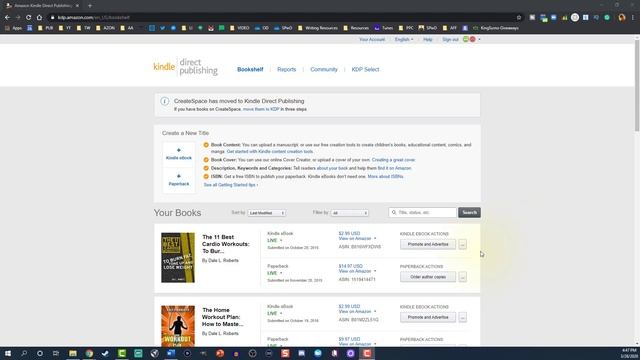Click the Kindle Direct Publishing logo
The height and width of the screenshot is (360, 640).
(x=185, y=67)
